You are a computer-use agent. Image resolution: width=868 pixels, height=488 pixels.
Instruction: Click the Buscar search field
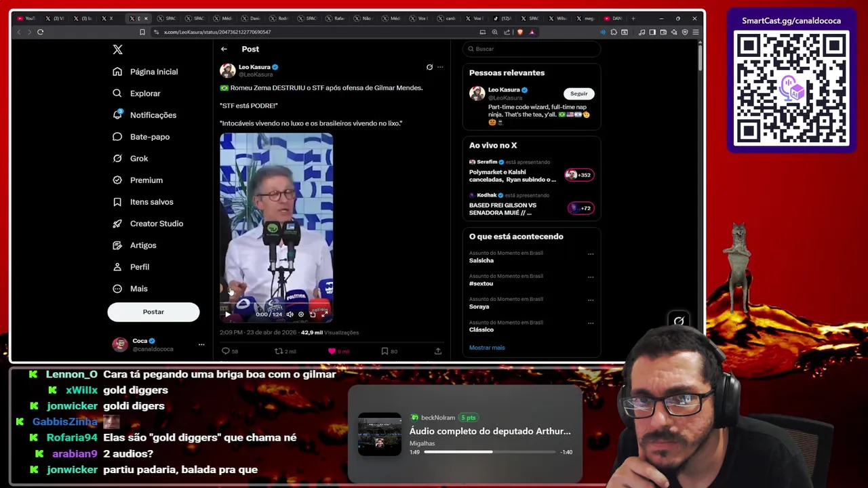coord(532,49)
